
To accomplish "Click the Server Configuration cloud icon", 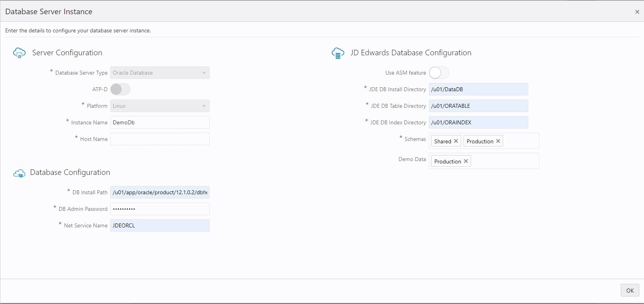I will 19,53.
